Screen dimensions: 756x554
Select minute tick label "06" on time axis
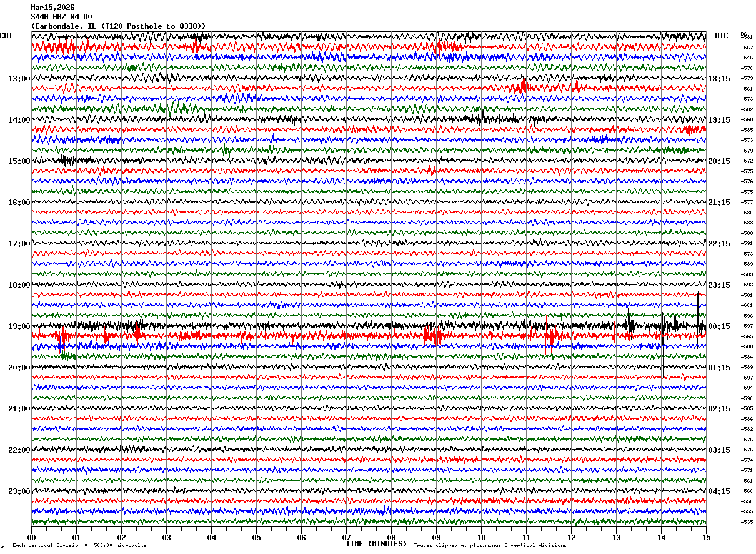[301, 537]
